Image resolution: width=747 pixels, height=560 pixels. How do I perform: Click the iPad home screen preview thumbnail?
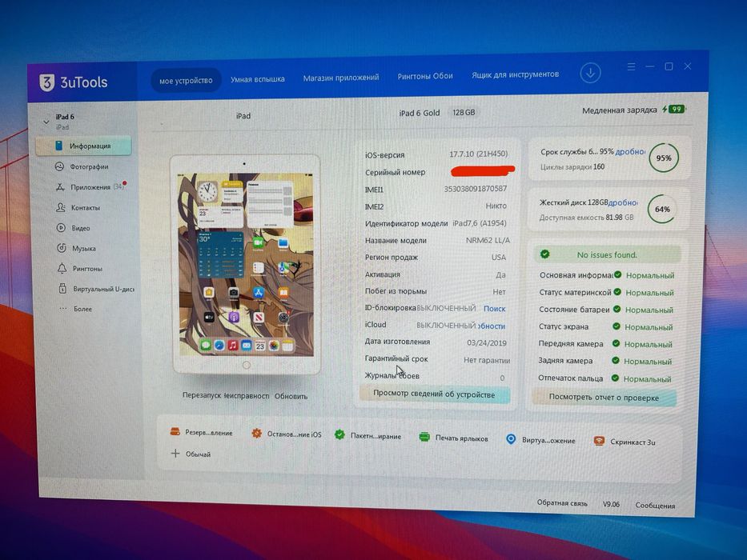coord(246,264)
